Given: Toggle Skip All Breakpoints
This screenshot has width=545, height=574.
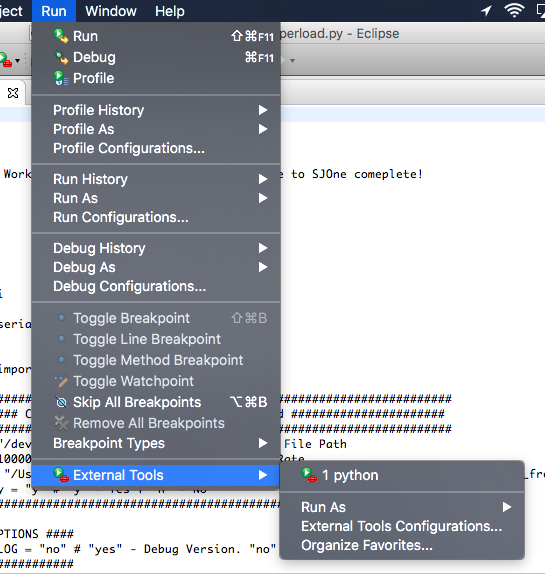Looking at the screenshot, I should point(156,402).
